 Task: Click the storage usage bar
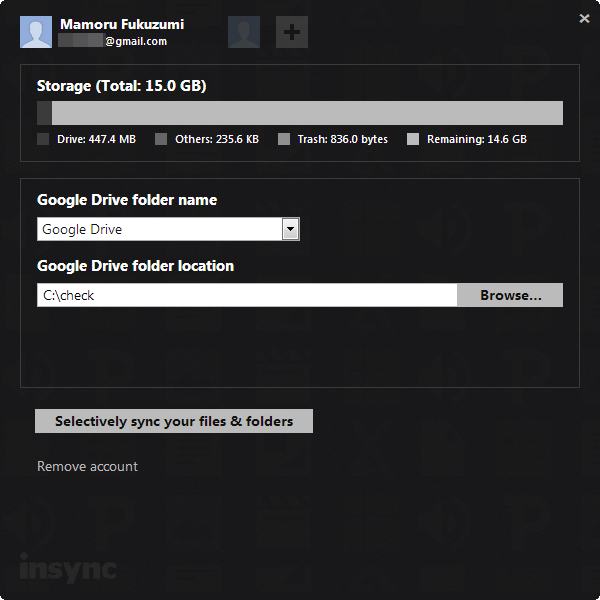tap(300, 113)
